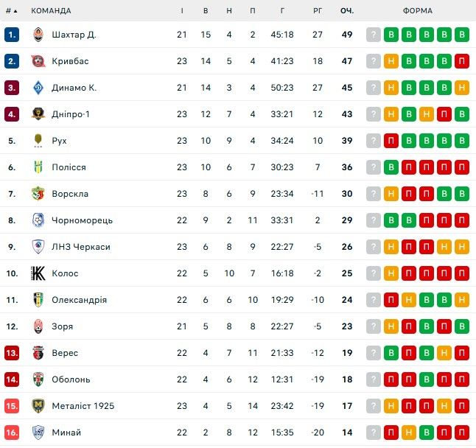Click the Kolos club logo
The image size is (476, 448).
tap(38, 273)
